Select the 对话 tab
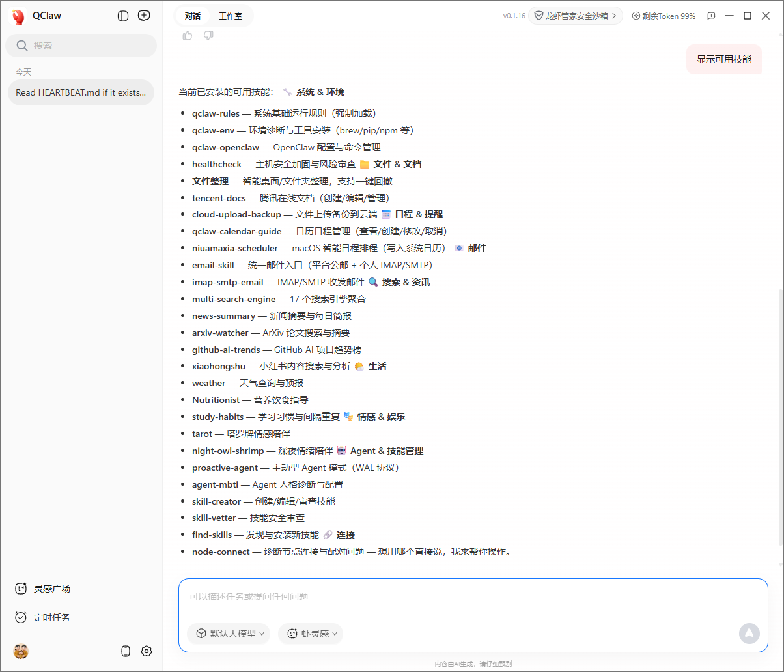The width and height of the screenshot is (784, 672). point(193,16)
